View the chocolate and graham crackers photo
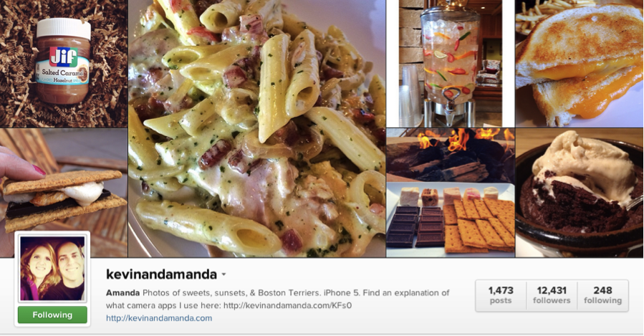644x336 pixels. [451, 220]
